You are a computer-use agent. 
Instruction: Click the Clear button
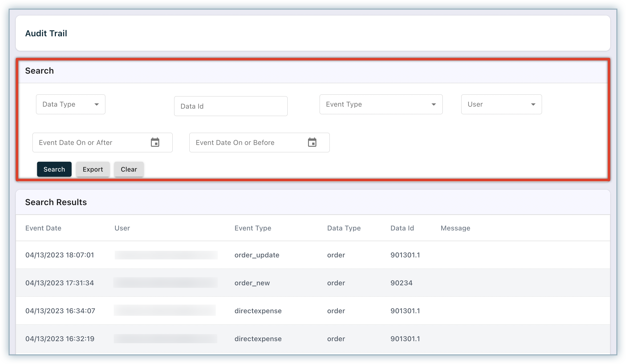point(129,169)
